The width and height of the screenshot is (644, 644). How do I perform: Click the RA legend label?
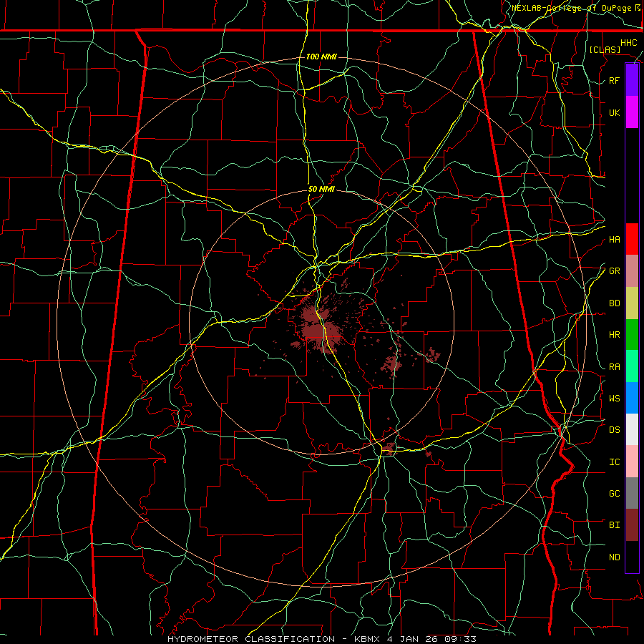tap(614, 367)
